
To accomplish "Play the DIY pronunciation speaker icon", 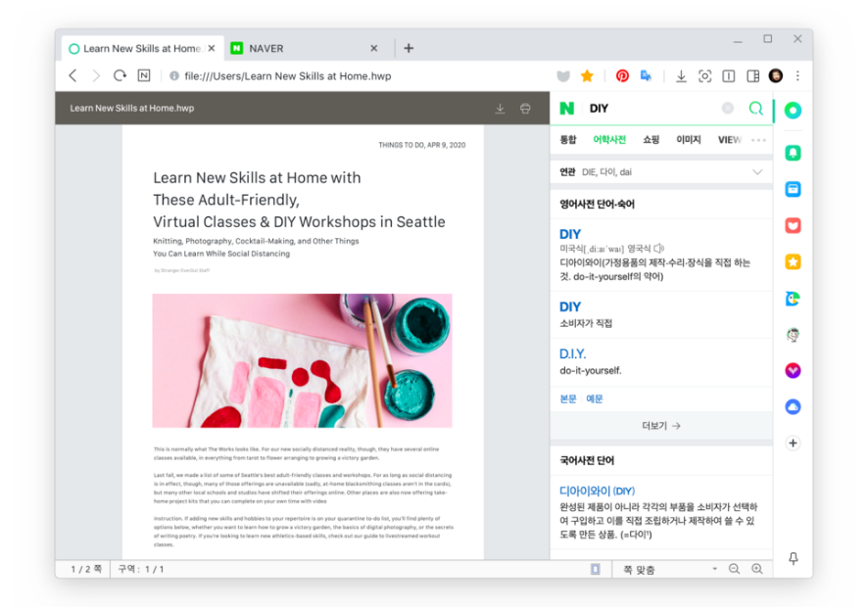I will pos(658,249).
